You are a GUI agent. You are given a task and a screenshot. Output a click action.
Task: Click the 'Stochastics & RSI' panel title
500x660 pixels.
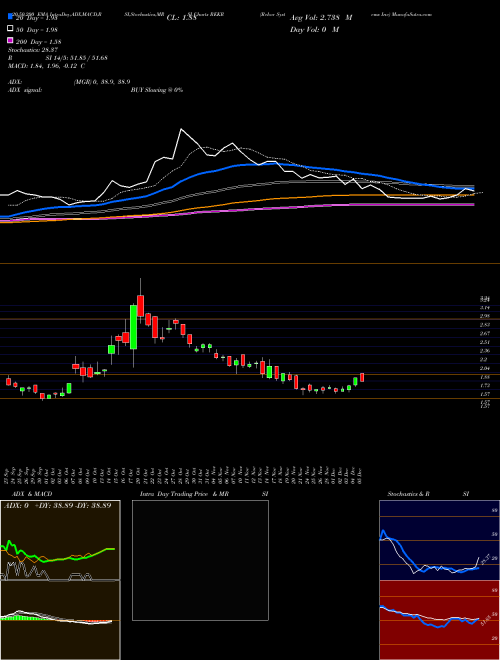click(428, 494)
